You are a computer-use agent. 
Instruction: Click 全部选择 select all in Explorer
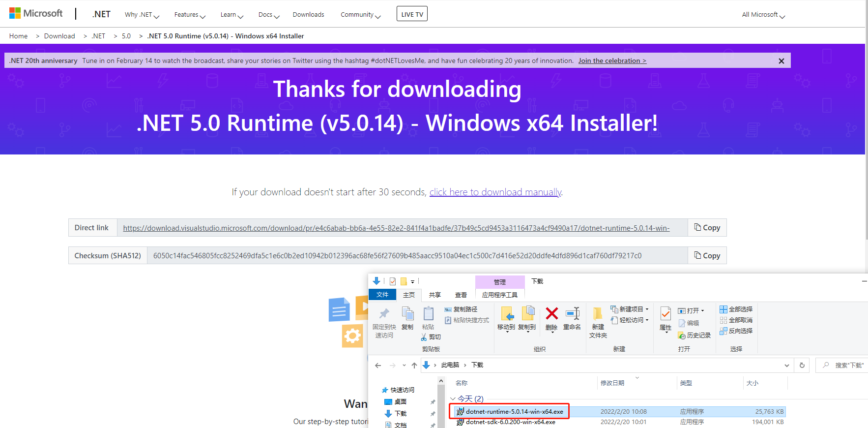coord(736,309)
